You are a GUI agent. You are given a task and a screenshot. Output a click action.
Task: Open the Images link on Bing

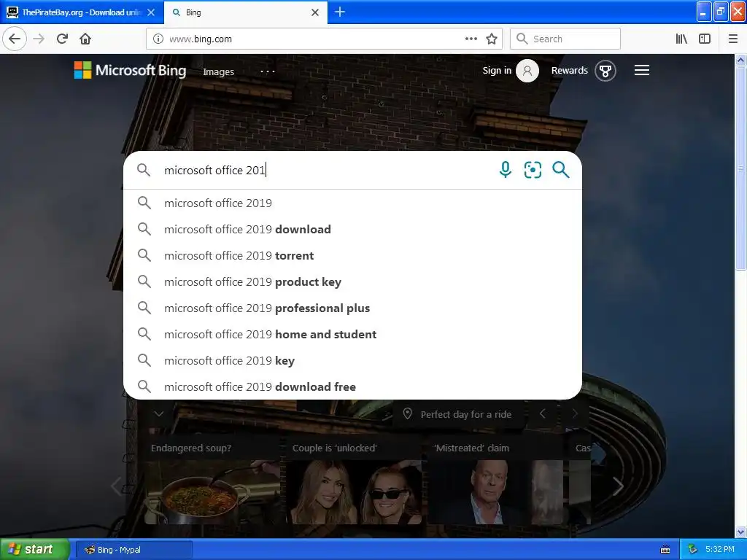click(x=218, y=72)
